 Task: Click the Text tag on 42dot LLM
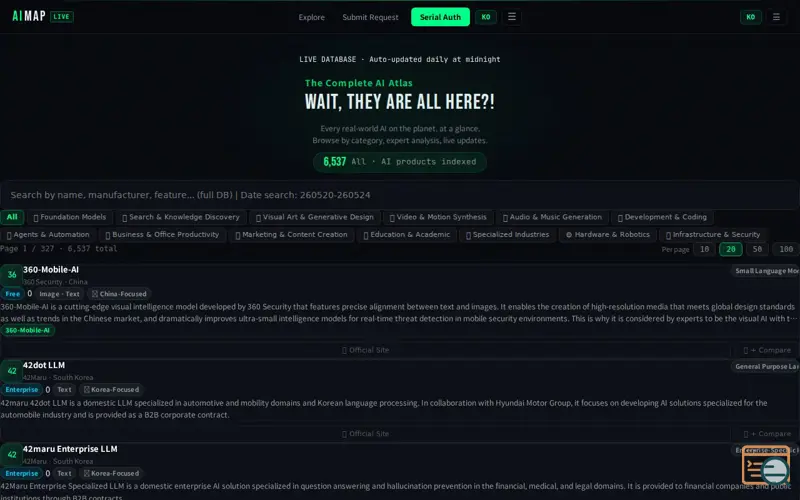click(64, 389)
